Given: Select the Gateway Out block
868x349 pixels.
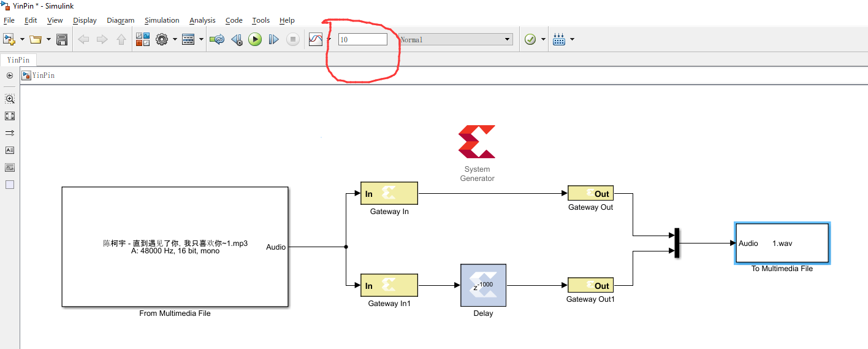Looking at the screenshot, I should tap(590, 193).
